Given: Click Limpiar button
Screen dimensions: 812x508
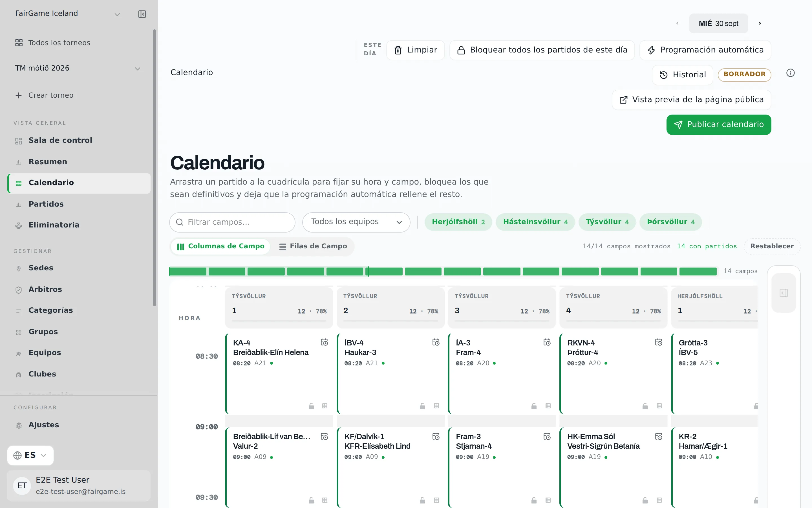Looking at the screenshot, I should click(415, 50).
